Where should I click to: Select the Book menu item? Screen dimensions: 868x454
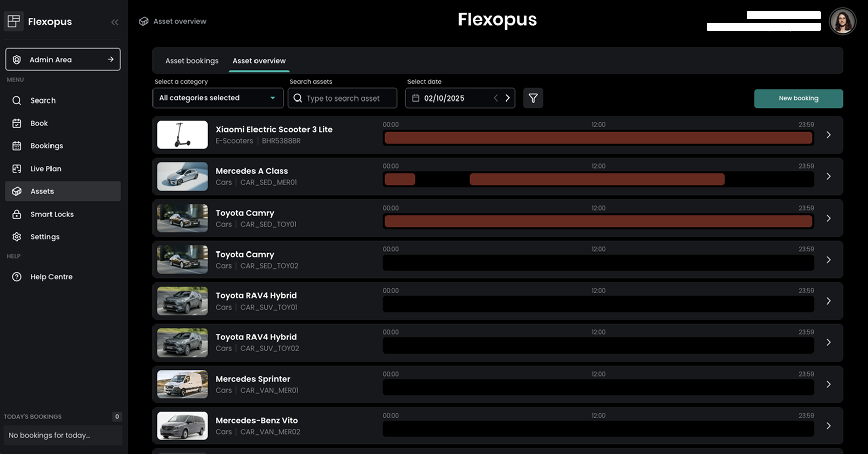click(39, 123)
